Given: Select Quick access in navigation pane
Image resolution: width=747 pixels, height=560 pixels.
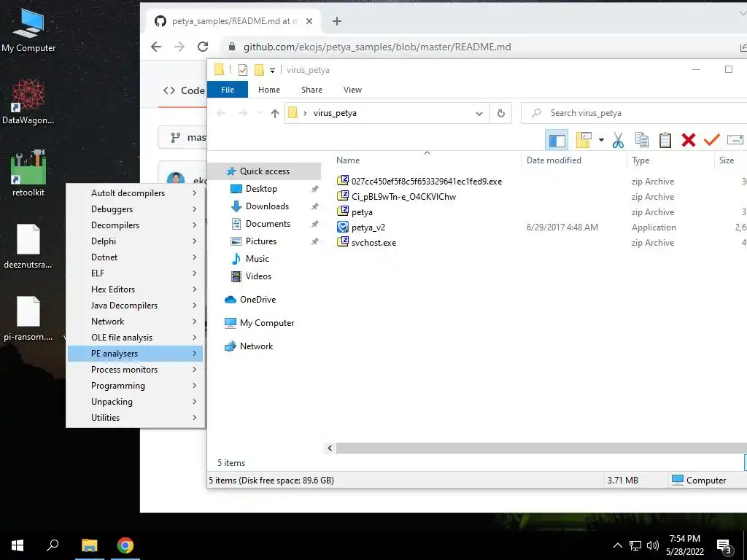Looking at the screenshot, I should click(x=265, y=171).
